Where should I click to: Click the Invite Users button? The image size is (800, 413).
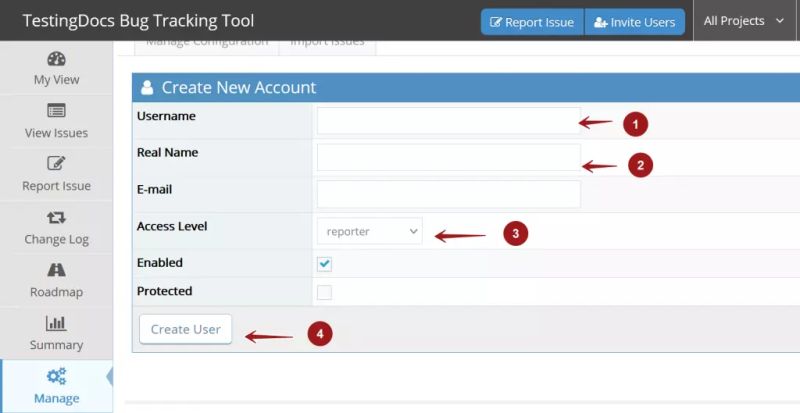pos(634,22)
